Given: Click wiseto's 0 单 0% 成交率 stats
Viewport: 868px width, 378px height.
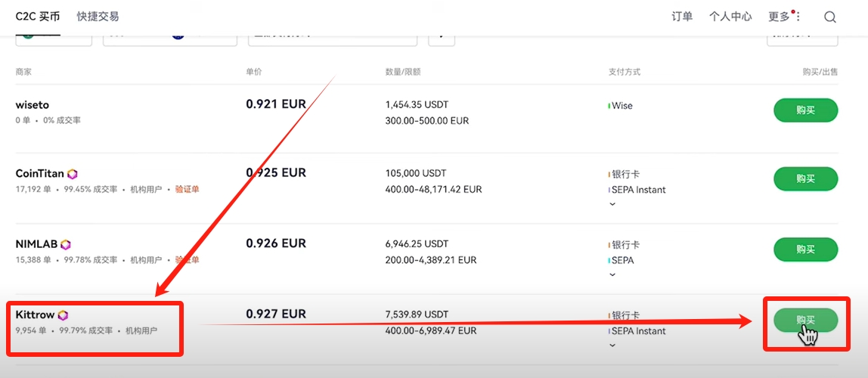Looking at the screenshot, I should 48,120.
